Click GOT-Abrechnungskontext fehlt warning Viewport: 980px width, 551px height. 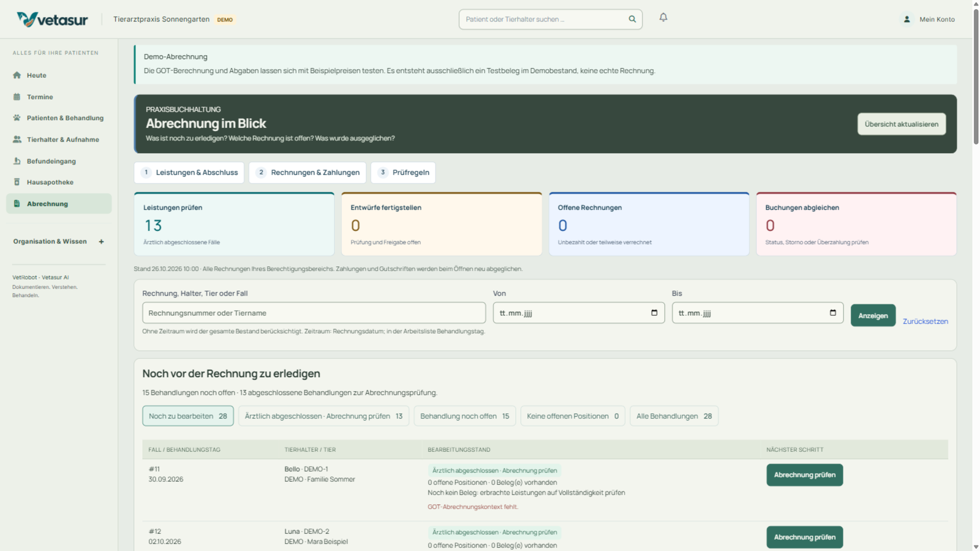(x=473, y=507)
